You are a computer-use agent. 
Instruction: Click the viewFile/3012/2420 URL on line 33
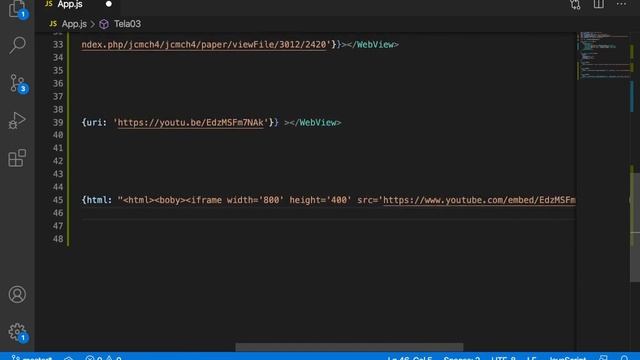click(204, 44)
